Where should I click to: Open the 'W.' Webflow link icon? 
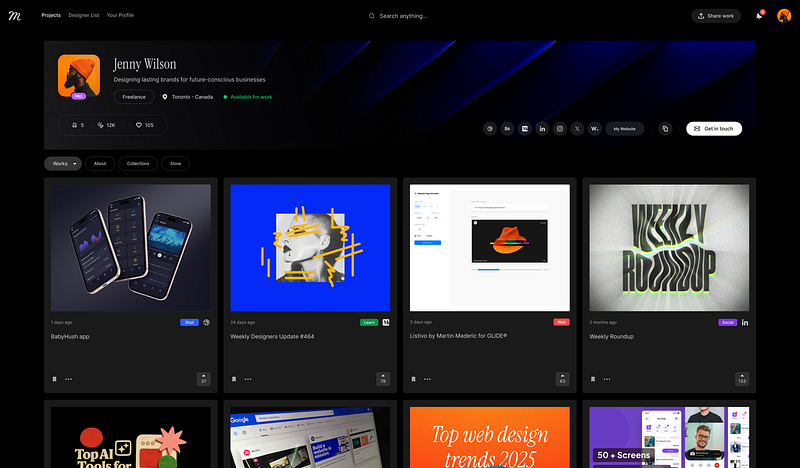click(594, 129)
